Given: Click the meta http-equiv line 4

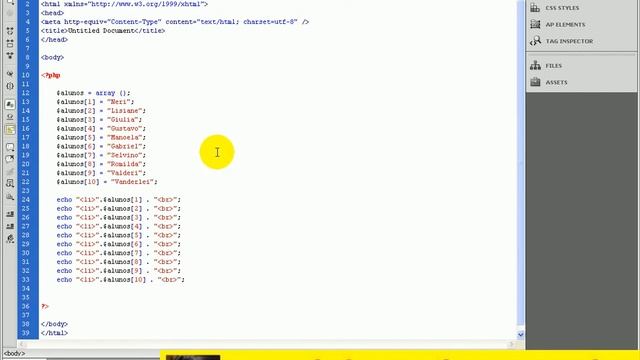Looking at the screenshot, I should click(175, 22).
